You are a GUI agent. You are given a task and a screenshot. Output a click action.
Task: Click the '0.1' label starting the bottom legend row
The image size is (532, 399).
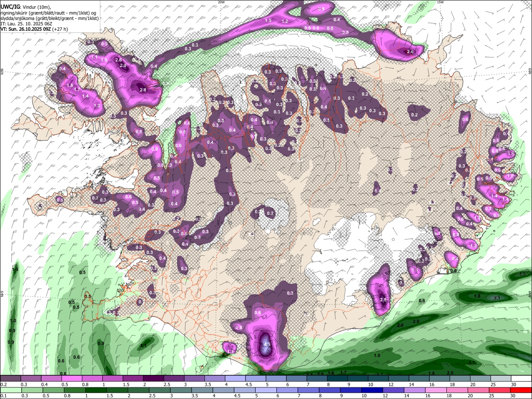pos(3,396)
